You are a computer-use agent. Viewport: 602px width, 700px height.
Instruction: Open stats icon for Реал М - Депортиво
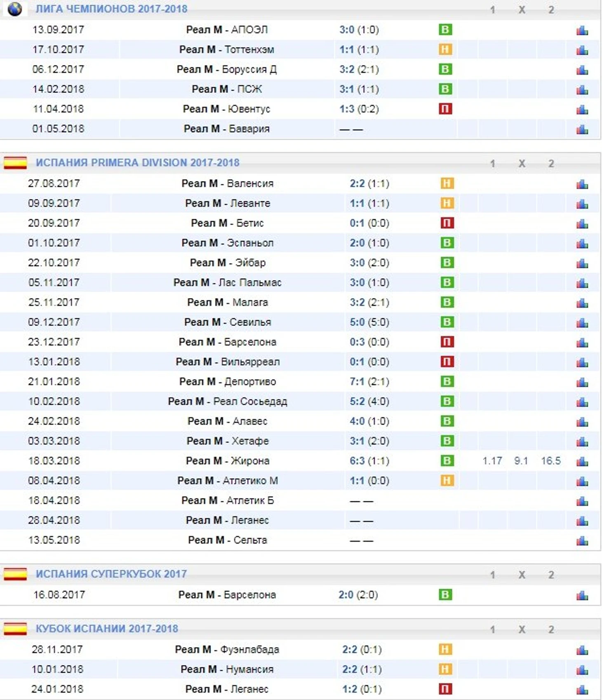[x=582, y=382]
